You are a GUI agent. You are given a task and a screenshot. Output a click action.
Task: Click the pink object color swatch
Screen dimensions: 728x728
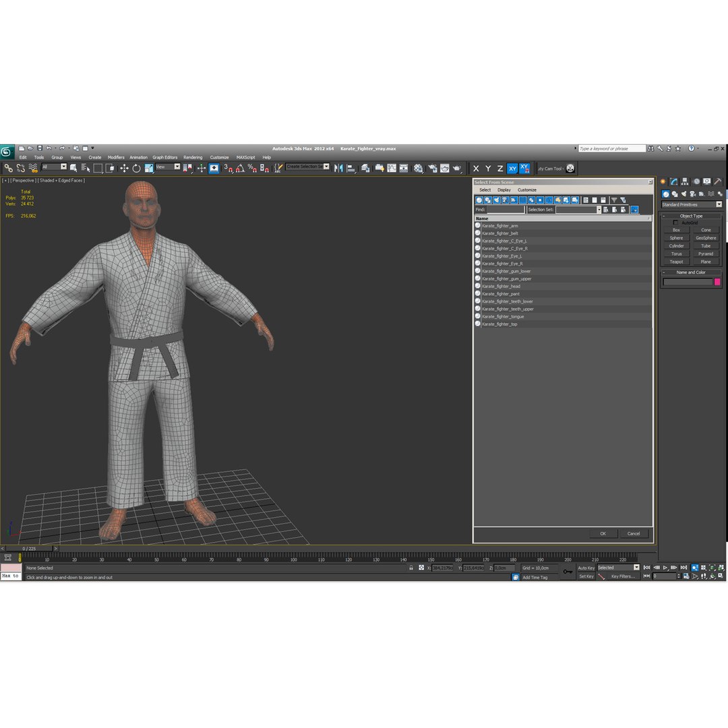click(x=717, y=282)
